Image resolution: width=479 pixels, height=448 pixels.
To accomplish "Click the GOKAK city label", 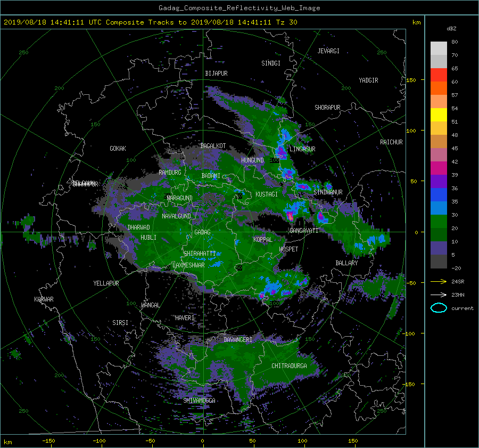I will (x=118, y=149).
